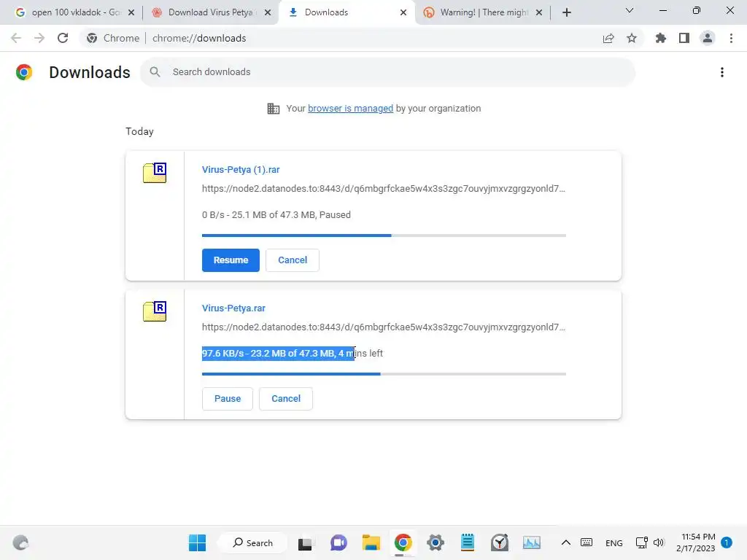Open the Chat camera app in taskbar
This screenshot has width=747, height=560.
[338, 542]
